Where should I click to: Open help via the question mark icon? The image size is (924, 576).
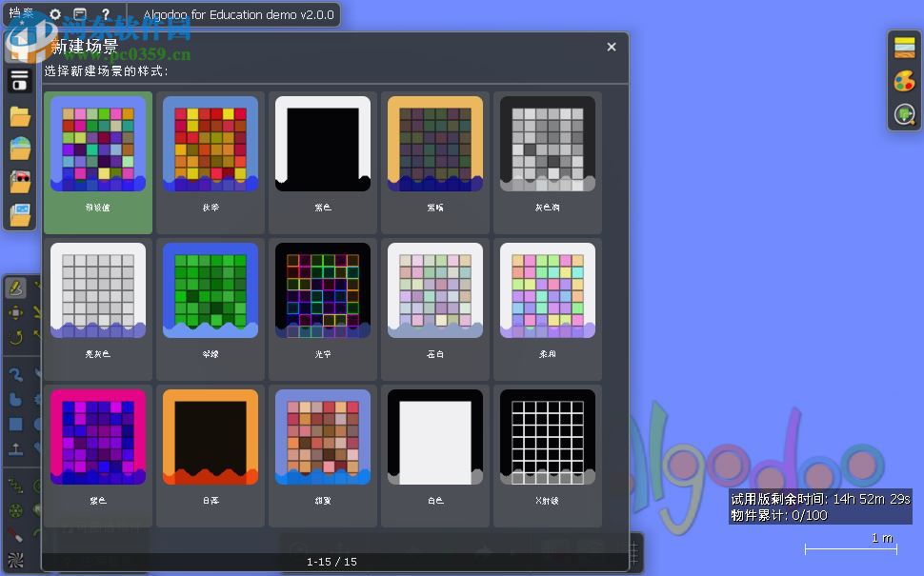pos(106,14)
